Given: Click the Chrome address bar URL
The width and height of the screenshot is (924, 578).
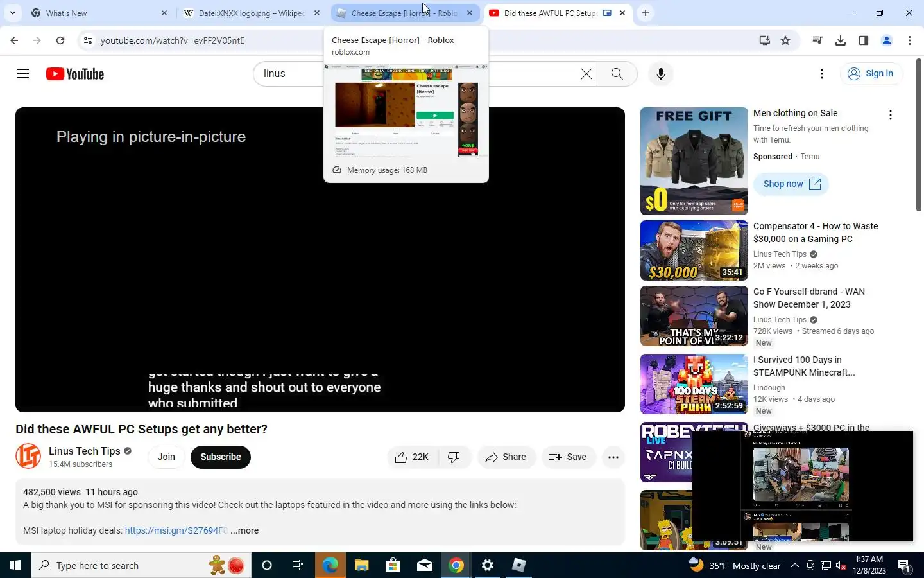Looking at the screenshot, I should click(x=173, y=40).
